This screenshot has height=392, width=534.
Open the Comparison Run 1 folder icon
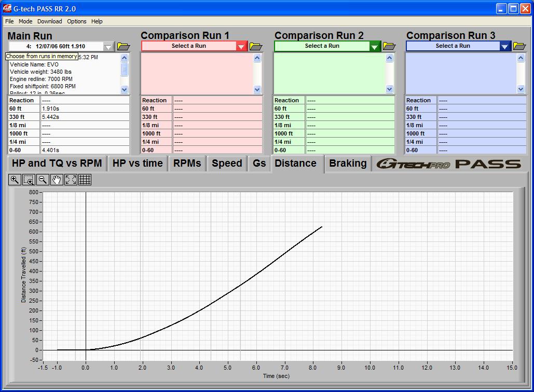pos(256,46)
